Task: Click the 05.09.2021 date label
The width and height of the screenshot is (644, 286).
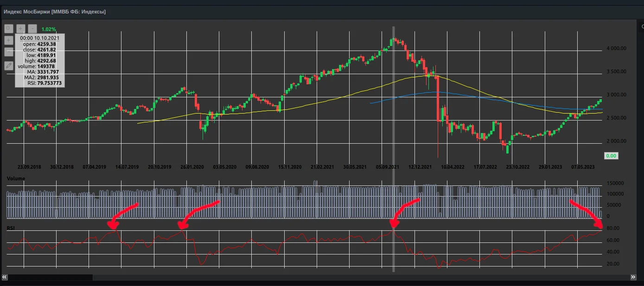Action: coord(388,166)
